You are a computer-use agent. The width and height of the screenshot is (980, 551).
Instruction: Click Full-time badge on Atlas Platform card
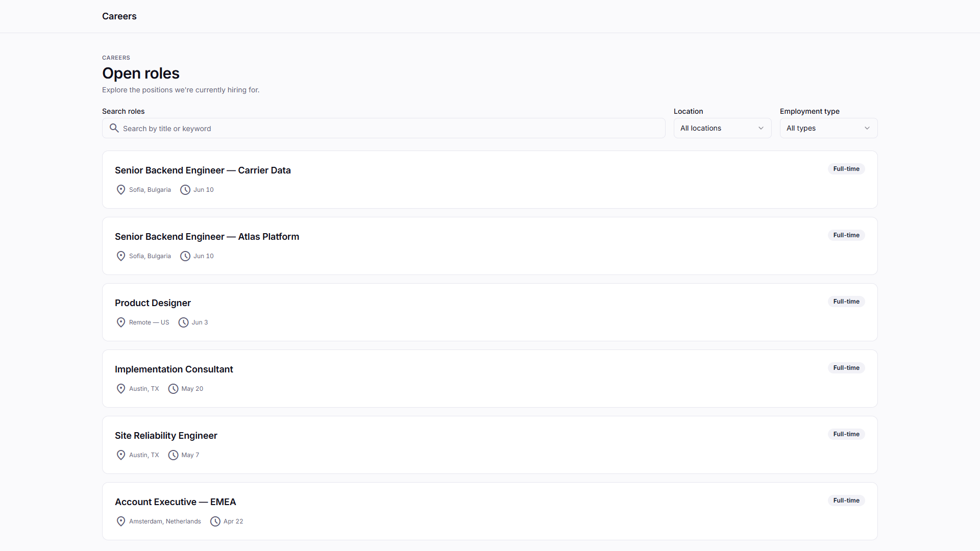click(846, 235)
